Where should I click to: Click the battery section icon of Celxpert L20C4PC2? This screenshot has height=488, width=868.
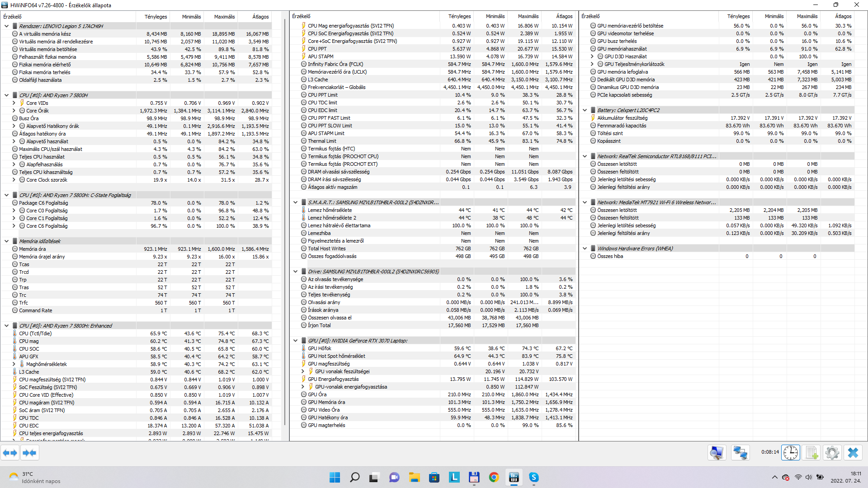(x=593, y=110)
